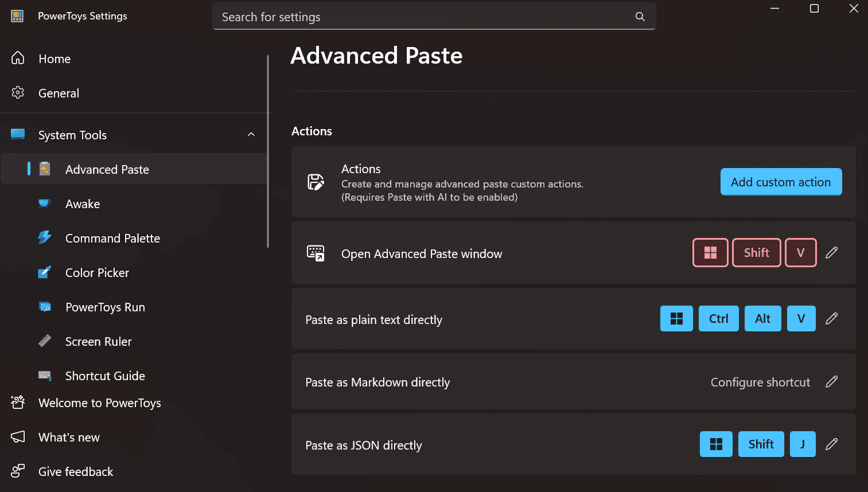Edit the Open Advanced Paste window shortcut
This screenshot has height=492, width=868.
click(x=831, y=253)
